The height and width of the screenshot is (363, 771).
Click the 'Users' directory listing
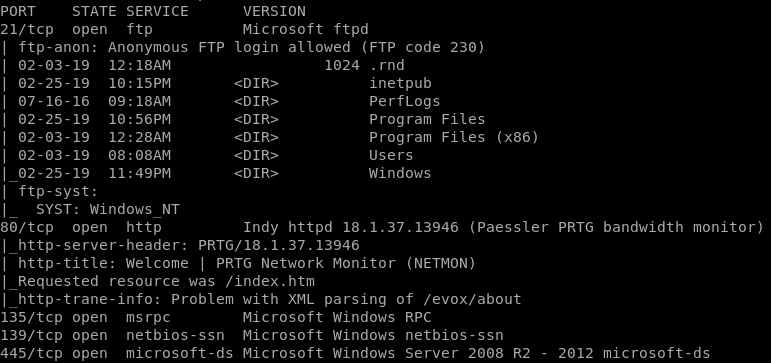391,155
